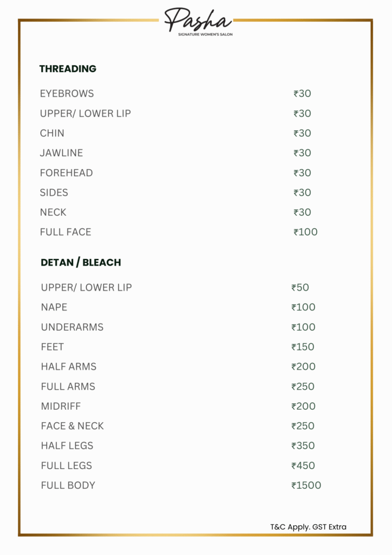
Task: Select the NAPE detan service
Action: pyautogui.click(x=54, y=307)
